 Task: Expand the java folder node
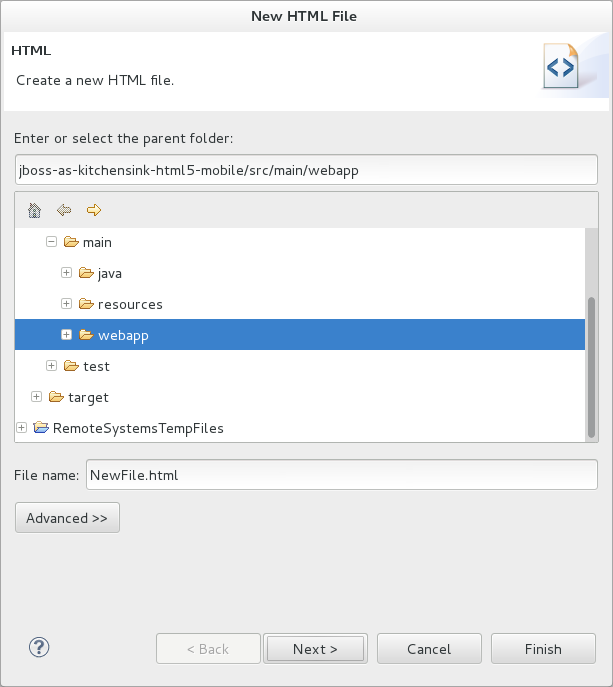click(x=67, y=273)
